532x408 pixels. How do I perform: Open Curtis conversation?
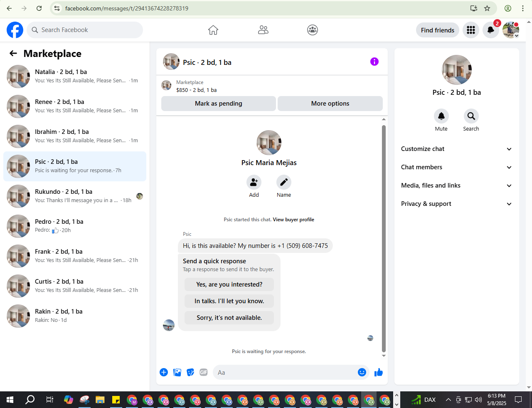click(x=75, y=286)
